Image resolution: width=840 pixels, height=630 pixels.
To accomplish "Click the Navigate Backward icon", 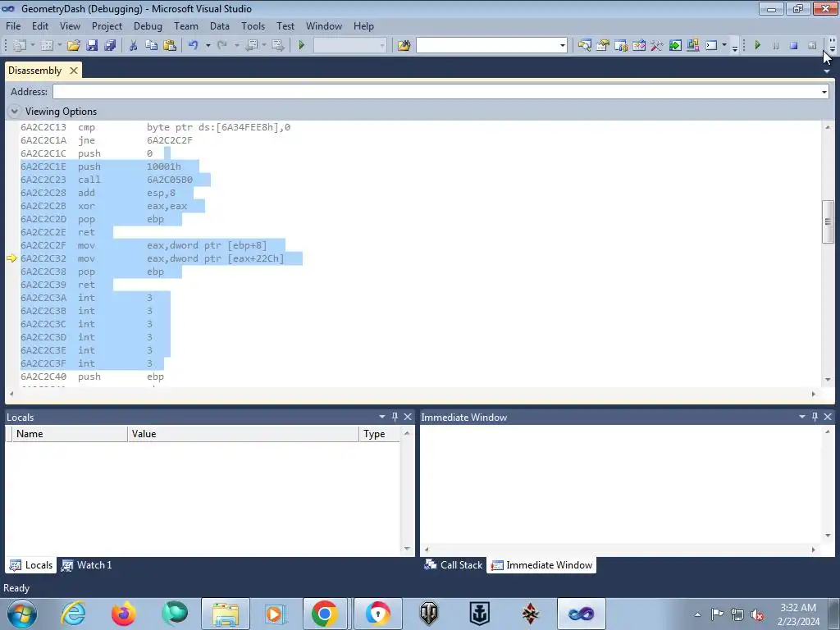I will click(x=252, y=46).
